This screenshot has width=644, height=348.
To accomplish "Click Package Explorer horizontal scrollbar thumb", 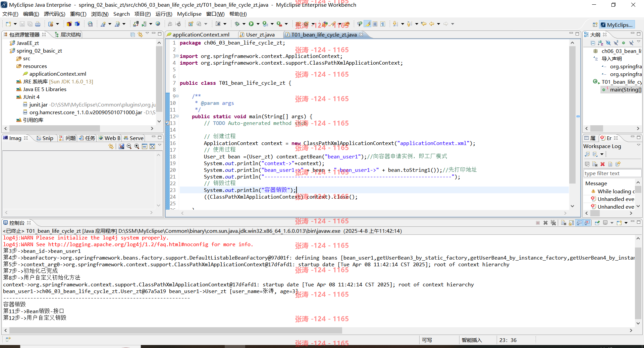I will [x=55, y=128].
